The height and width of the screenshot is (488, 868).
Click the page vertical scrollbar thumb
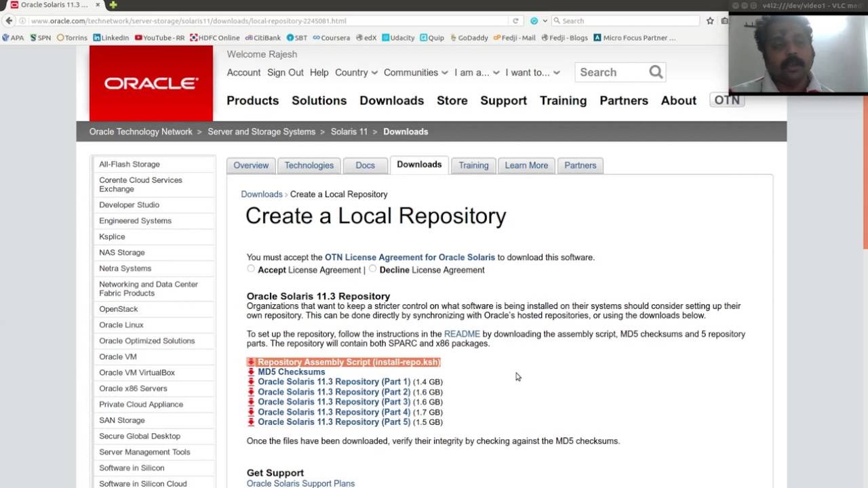pos(865,173)
